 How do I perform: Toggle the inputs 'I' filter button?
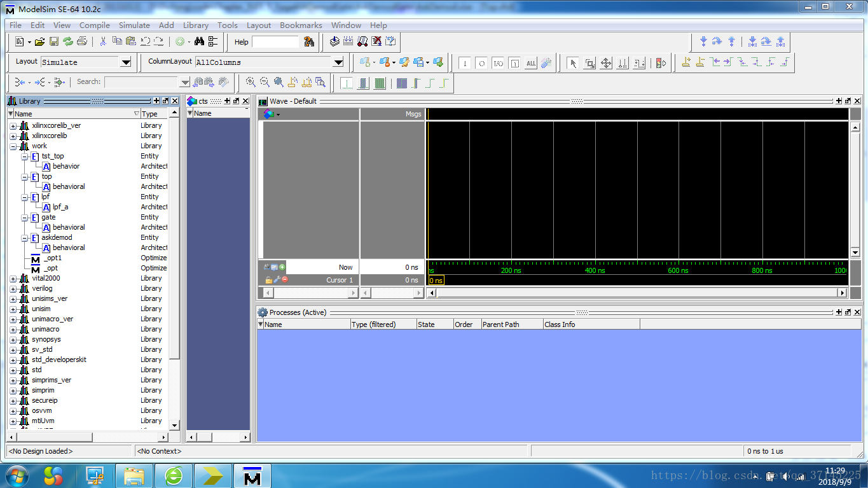coord(465,63)
